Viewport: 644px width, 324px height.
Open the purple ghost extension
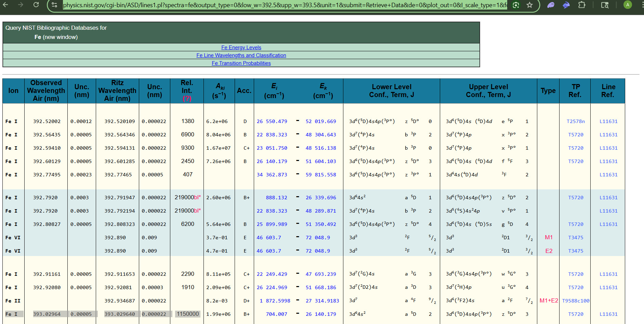551,5
